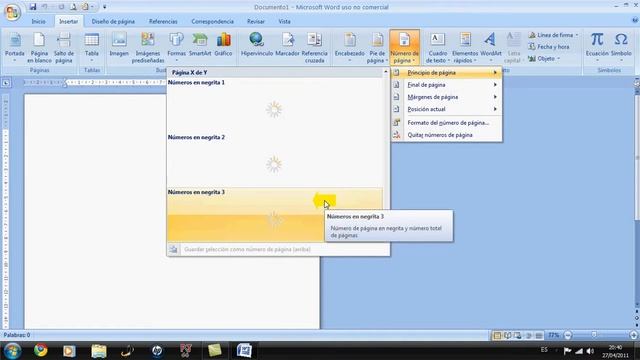Open file explorer folder on taskbar
640x360 pixels.
tap(99, 351)
